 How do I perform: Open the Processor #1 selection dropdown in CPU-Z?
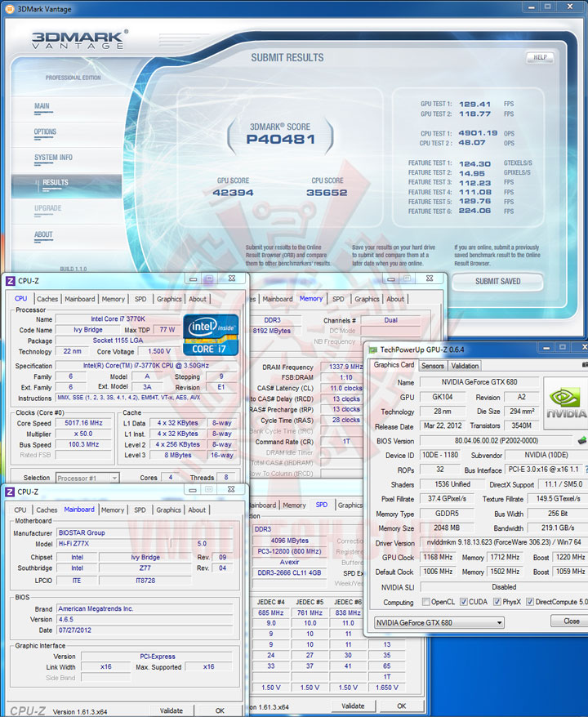tap(87, 478)
